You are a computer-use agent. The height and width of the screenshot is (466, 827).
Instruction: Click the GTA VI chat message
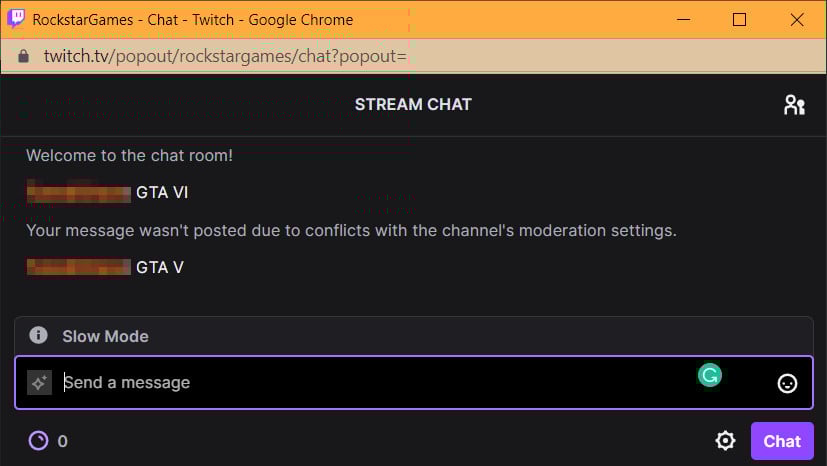point(162,192)
